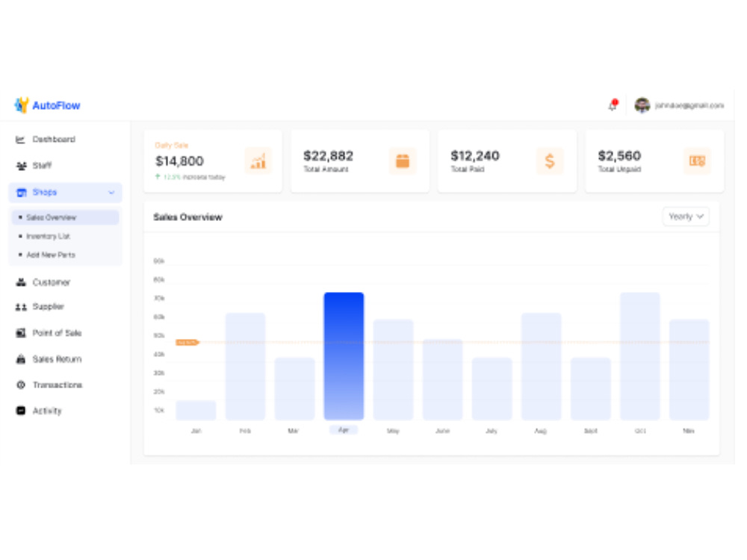747x560 pixels.
Task: Click the Apr month axis label
Action: (x=344, y=430)
